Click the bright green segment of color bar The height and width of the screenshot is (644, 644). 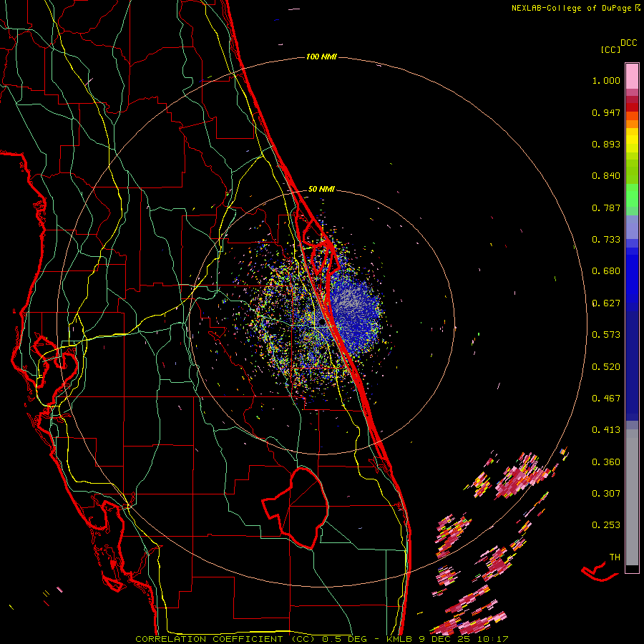pos(632,195)
